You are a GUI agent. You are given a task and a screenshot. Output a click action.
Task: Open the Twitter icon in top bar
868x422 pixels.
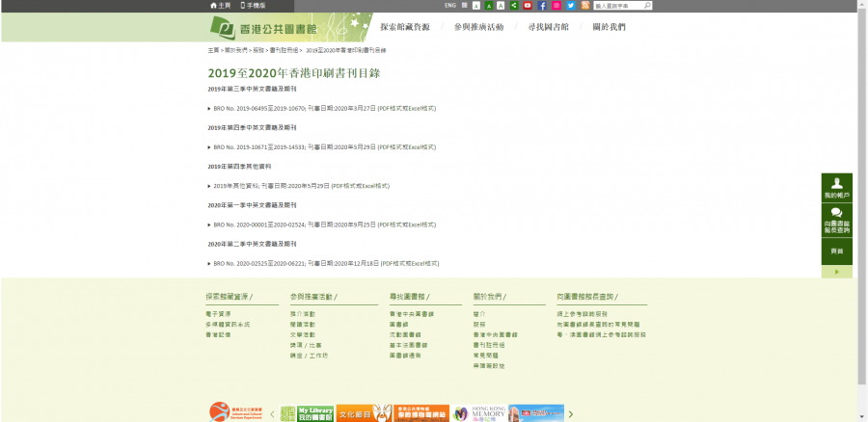571,6
